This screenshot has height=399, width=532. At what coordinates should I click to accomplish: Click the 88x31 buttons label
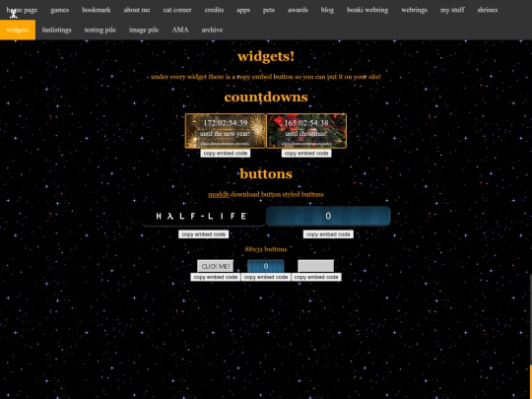tap(266, 249)
